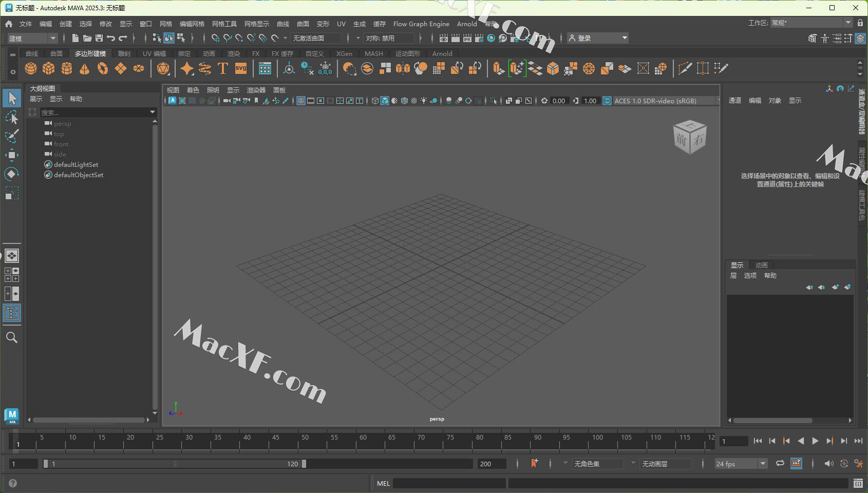Open the 登录 sign-in dropdown

click(598, 38)
